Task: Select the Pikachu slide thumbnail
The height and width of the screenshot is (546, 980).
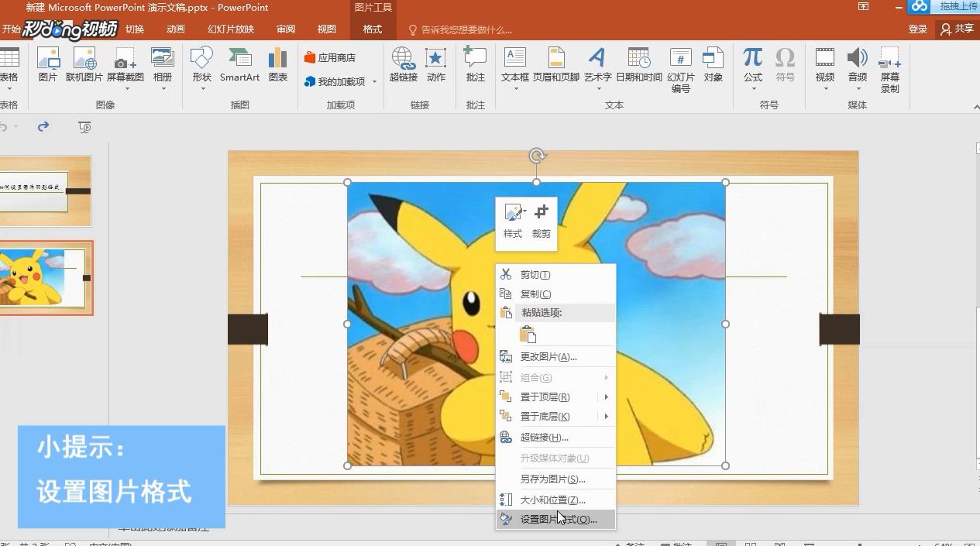Action: click(x=46, y=278)
